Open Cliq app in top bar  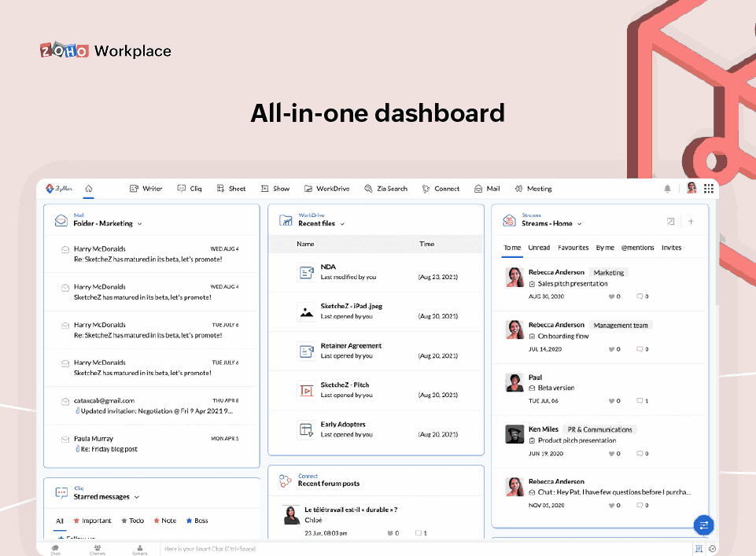click(x=190, y=189)
